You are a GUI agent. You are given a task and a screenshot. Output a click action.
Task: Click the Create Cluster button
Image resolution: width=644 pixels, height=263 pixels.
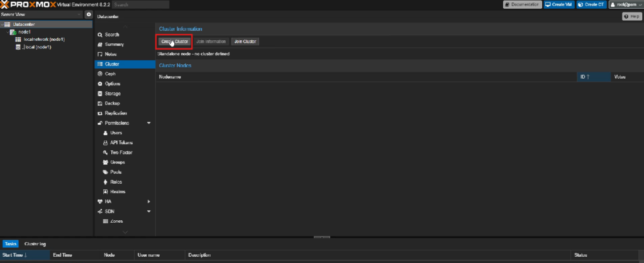[x=174, y=42]
